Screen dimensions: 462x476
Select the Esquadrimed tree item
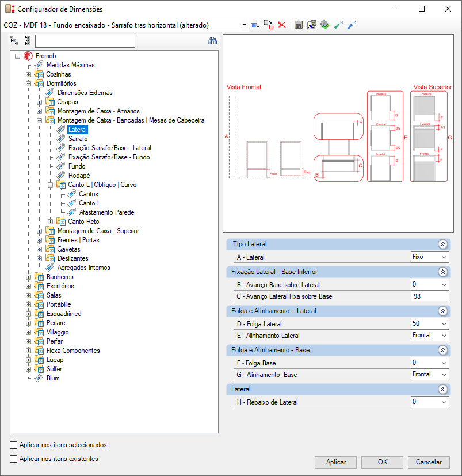[x=64, y=314]
